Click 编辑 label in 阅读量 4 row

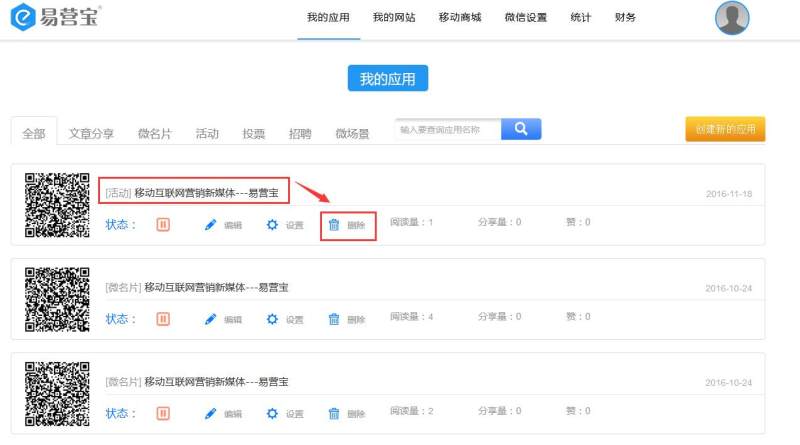(x=233, y=319)
